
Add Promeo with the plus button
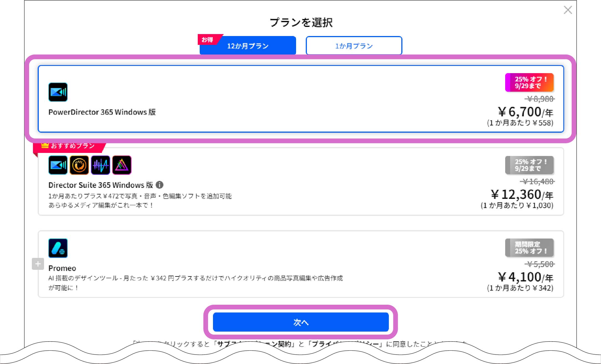click(x=38, y=264)
